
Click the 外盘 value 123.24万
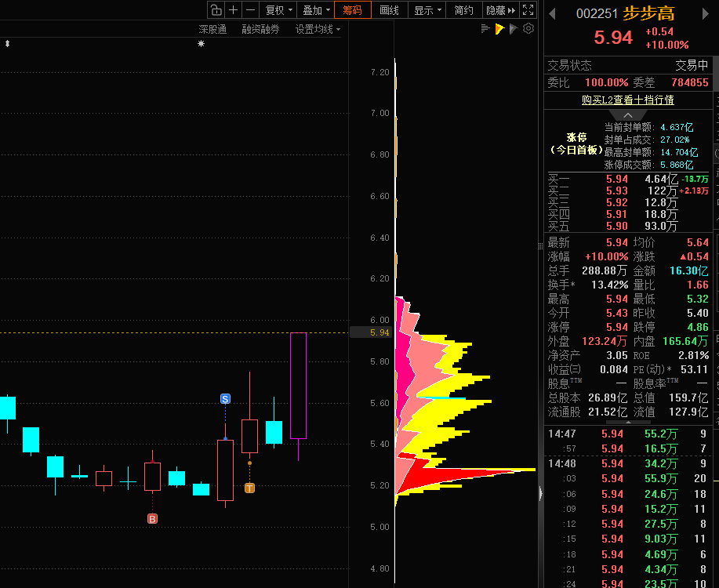point(605,341)
